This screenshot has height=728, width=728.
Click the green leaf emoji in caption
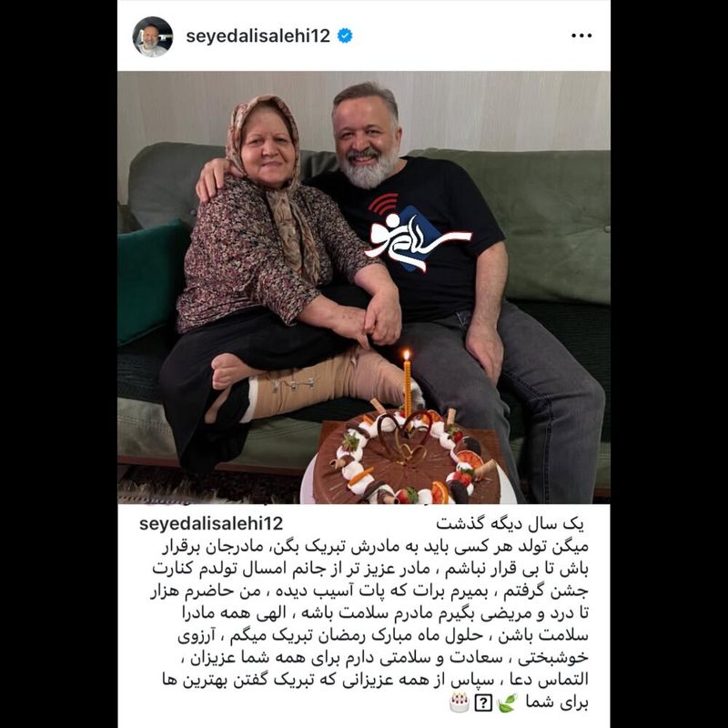pyautogui.click(x=506, y=703)
